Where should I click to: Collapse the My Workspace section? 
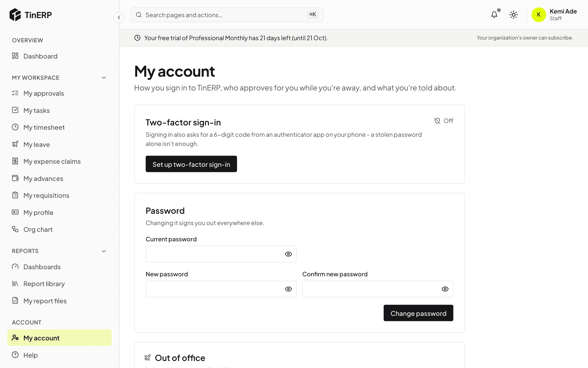104,78
